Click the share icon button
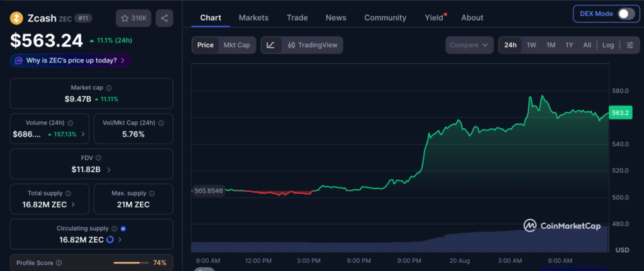Image resolution: width=644 pixels, height=271 pixels. click(x=164, y=18)
